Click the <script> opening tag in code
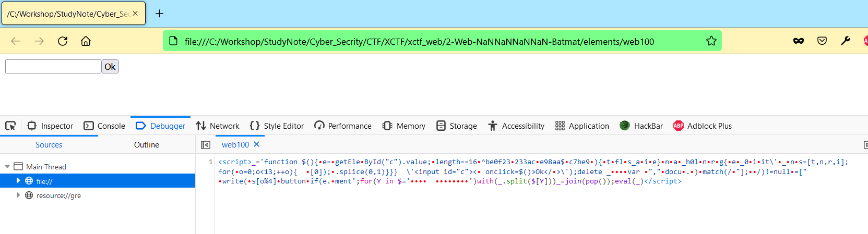The width and height of the screenshot is (868, 234). click(x=234, y=162)
